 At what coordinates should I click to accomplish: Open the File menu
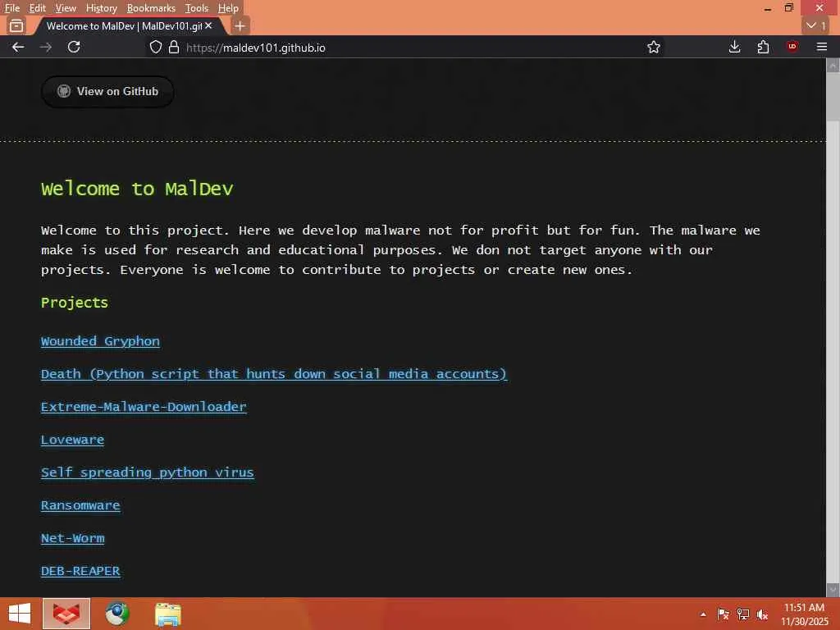(11, 8)
